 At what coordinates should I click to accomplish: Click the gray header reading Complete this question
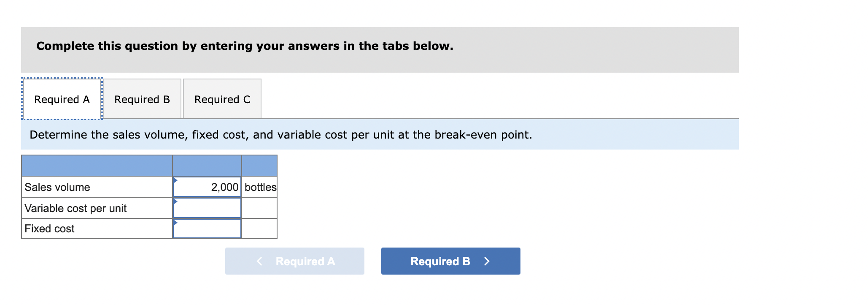click(x=245, y=46)
